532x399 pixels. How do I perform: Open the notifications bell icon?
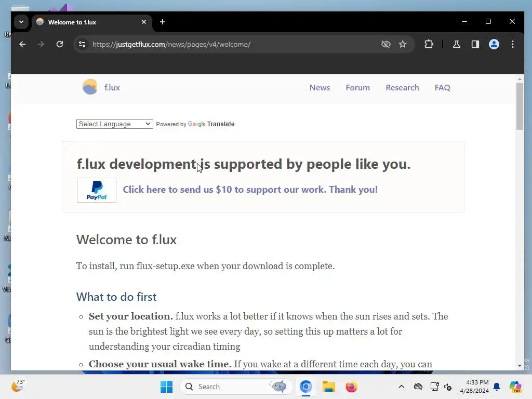[497, 387]
